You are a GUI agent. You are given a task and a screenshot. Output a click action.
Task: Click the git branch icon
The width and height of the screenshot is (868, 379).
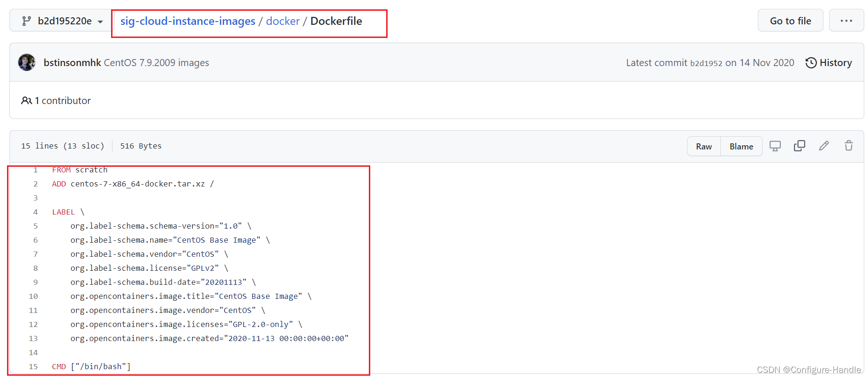(27, 21)
